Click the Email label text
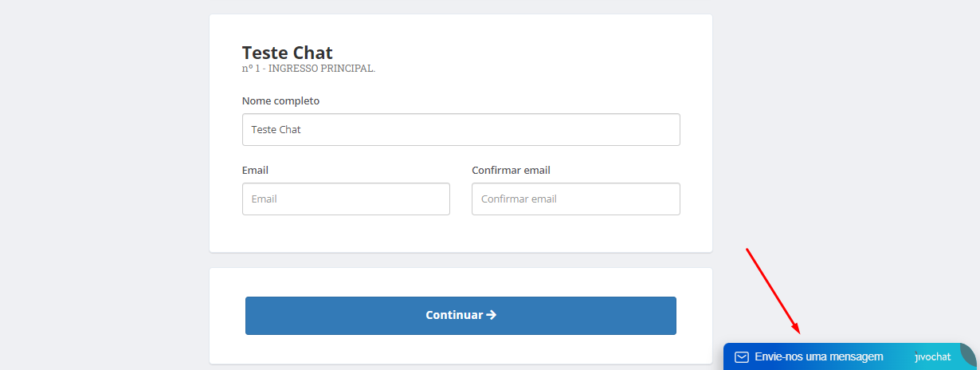This screenshot has height=370, width=980. tap(255, 171)
